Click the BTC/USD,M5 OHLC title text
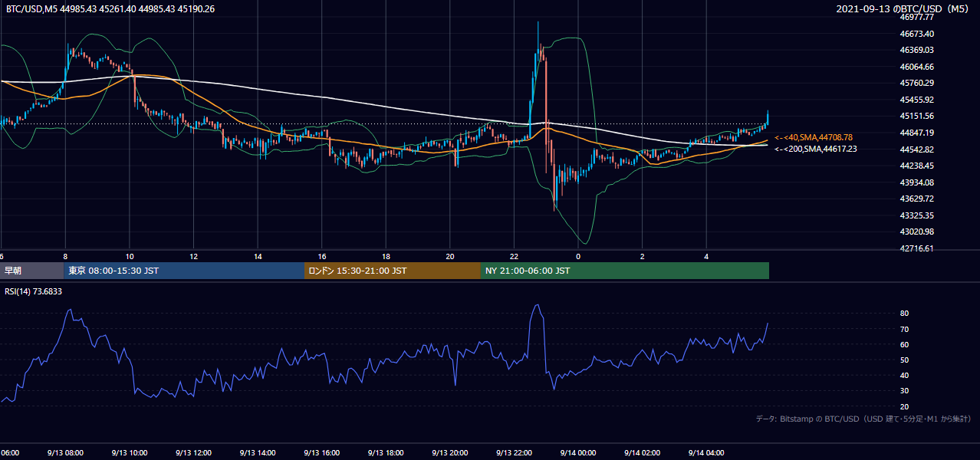 [110, 8]
